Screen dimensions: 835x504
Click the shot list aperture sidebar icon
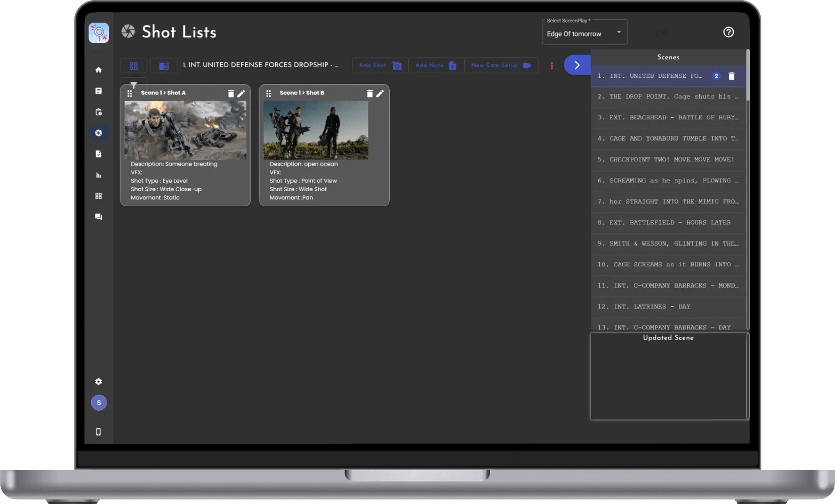point(99,133)
